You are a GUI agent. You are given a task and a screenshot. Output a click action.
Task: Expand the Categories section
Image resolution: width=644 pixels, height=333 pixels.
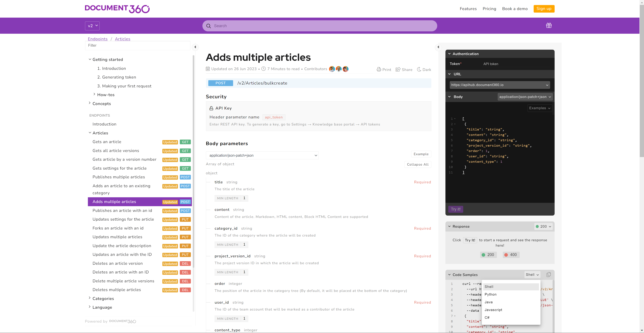[90, 298]
